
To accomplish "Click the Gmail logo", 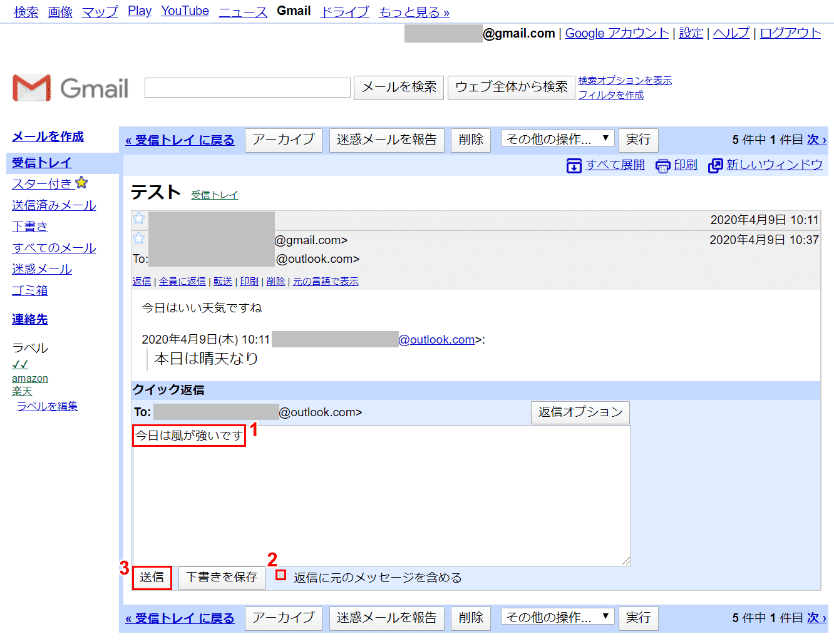I will pos(70,88).
